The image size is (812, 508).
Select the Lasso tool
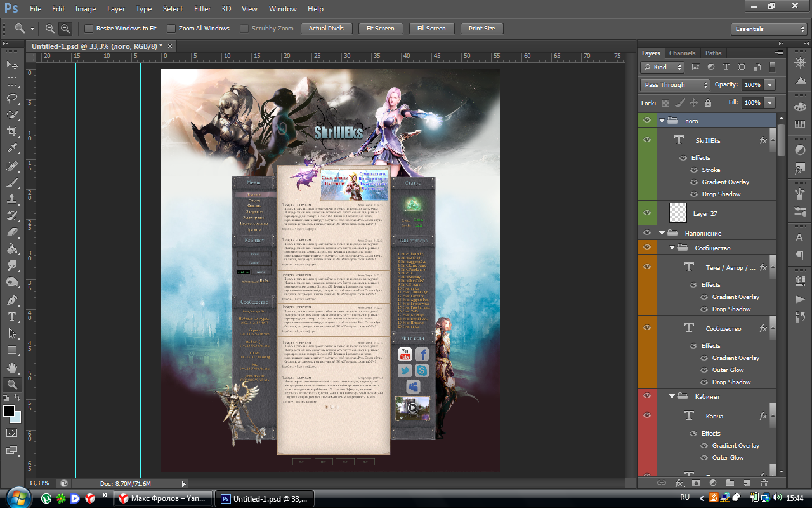pos(12,98)
